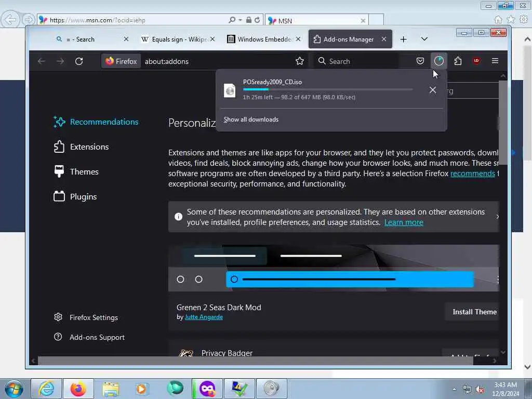Toggle the Firefox downloads progress icon
Screen dimensions: 532x399
coord(438,61)
